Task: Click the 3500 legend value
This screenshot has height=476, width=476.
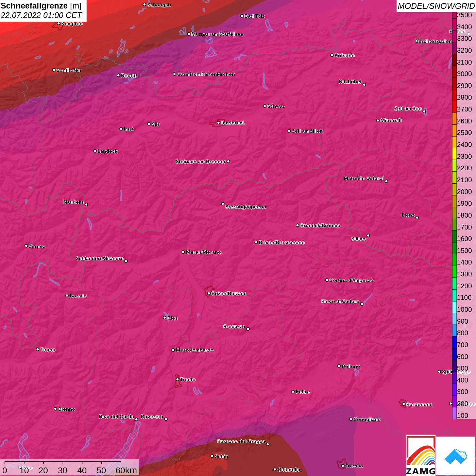Action: (464, 15)
